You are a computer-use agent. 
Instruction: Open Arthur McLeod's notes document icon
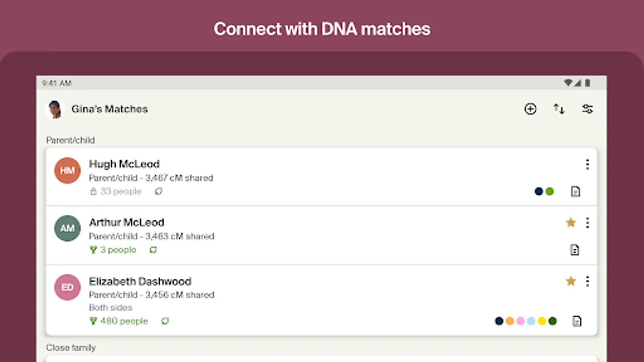(575, 250)
